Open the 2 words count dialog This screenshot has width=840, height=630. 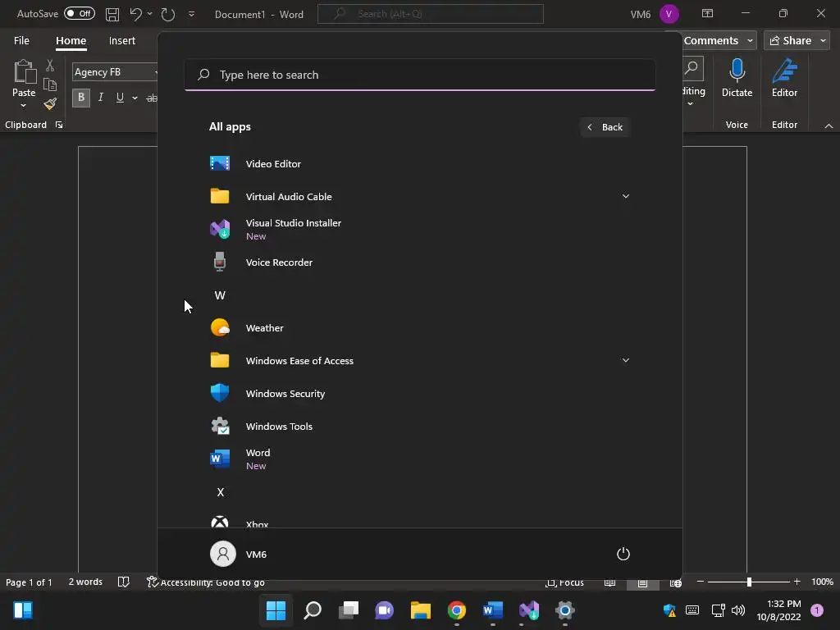(x=85, y=582)
